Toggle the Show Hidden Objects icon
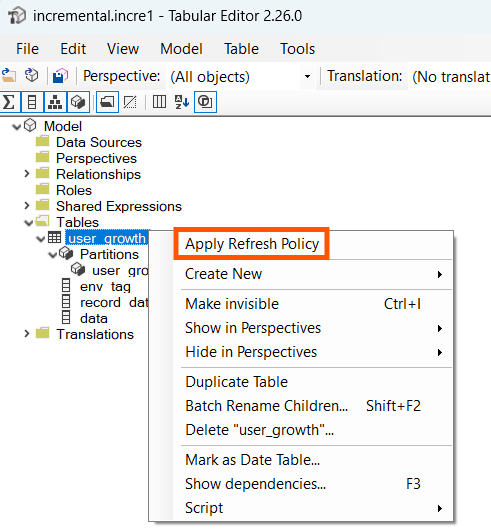Viewport: 491px width, 532px height. coord(130,102)
